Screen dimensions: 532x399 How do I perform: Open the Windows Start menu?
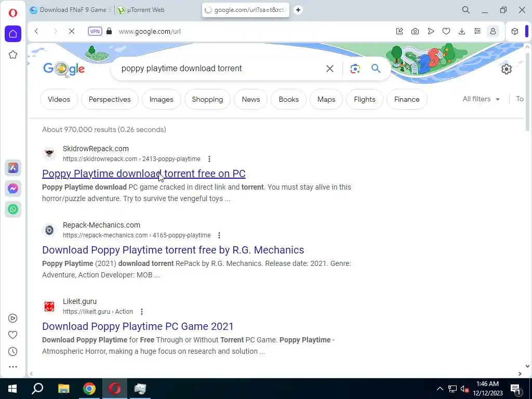click(12, 389)
